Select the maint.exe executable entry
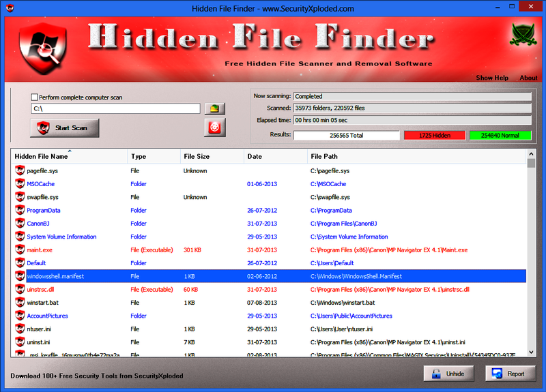Screen dimensions: 546x392 pyautogui.click(x=40, y=250)
